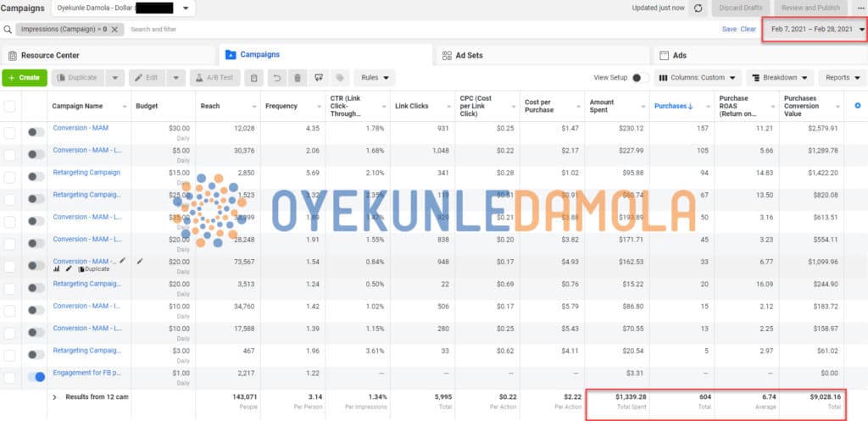Open the ad account selector dropdown

pos(123,8)
